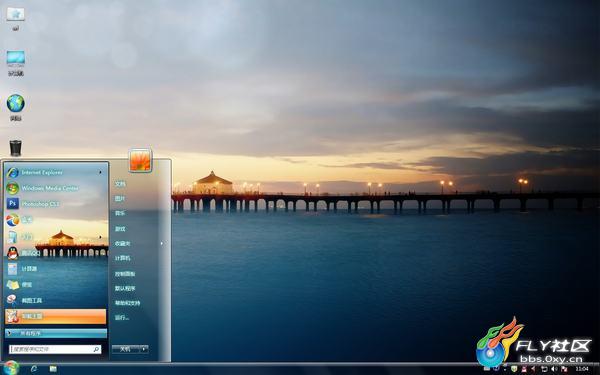This screenshot has width=600, height=375.
Task: Show All Programs (所有程序)
Action: point(56,333)
